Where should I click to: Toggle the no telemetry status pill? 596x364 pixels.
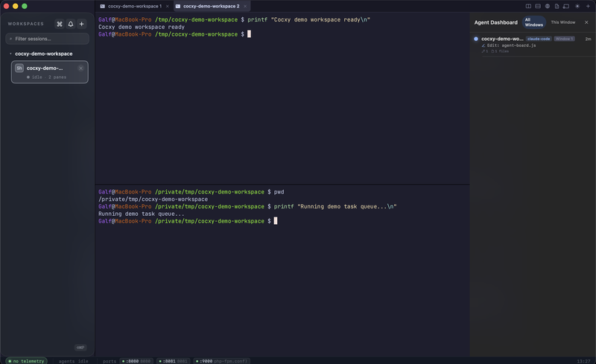click(27, 360)
